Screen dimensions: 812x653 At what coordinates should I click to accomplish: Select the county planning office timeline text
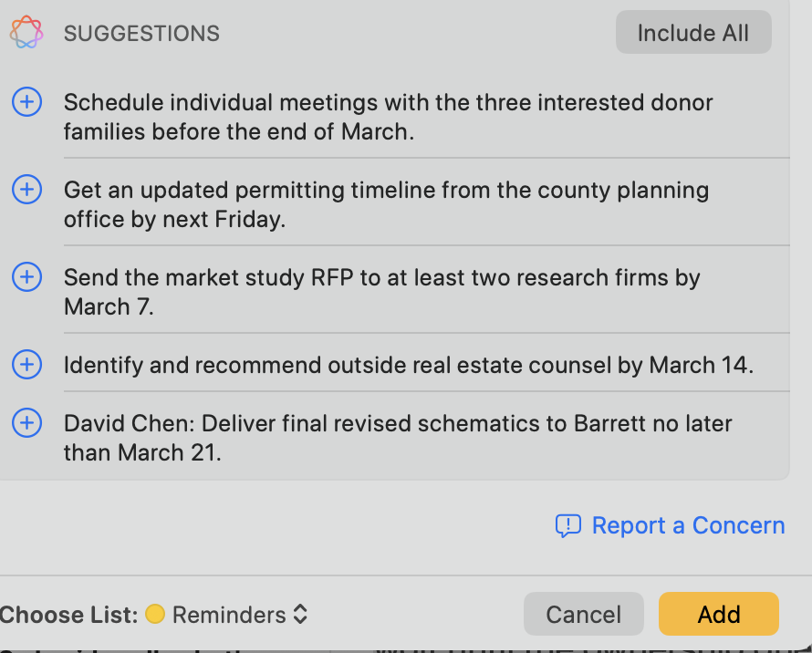[385, 204]
